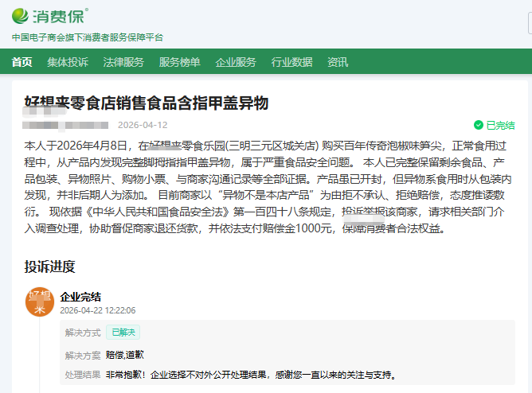Click the timestamp 2026-04-22 12:22:06
The height and width of the screenshot is (393, 532).
[98, 310]
